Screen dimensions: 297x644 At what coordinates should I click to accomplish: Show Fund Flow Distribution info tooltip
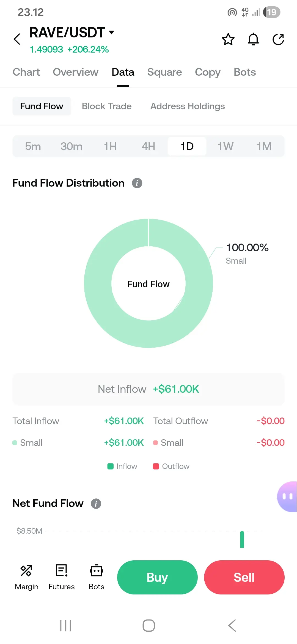[x=137, y=183]
